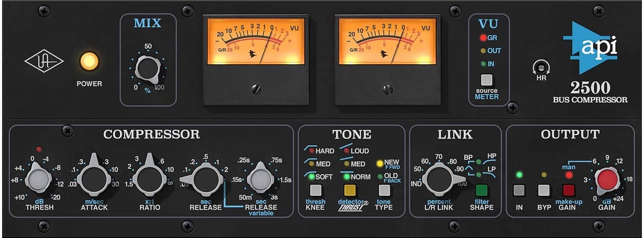Toggle the glowing POWER lamp
Screen dimensions: 644x238
tap(89, 62)
